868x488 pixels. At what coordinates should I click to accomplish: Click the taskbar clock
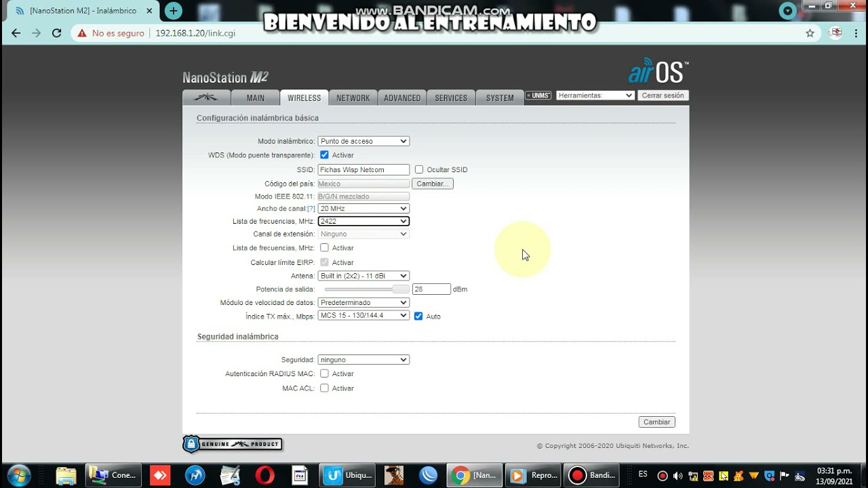[834, 476]
